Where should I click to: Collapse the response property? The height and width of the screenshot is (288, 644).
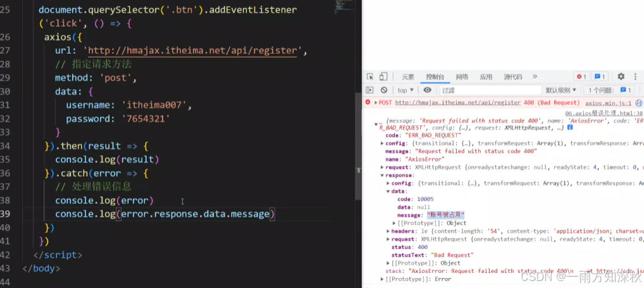coord(382,175)
